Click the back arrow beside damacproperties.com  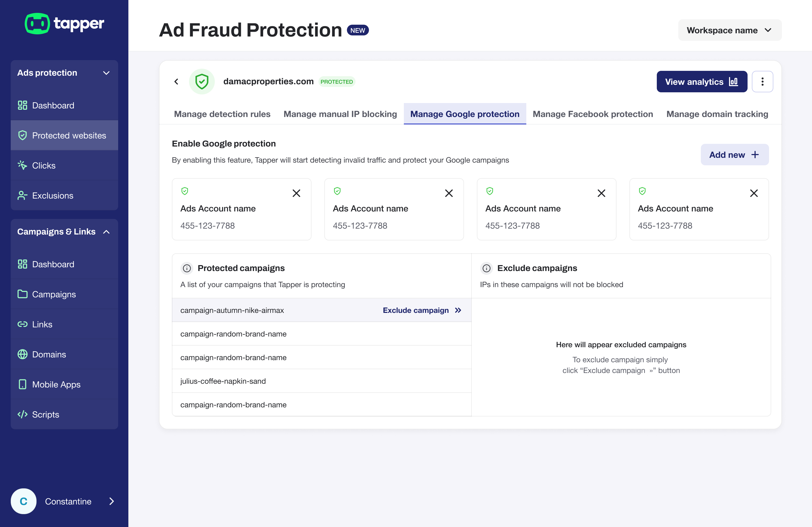(x=176, y=82)
